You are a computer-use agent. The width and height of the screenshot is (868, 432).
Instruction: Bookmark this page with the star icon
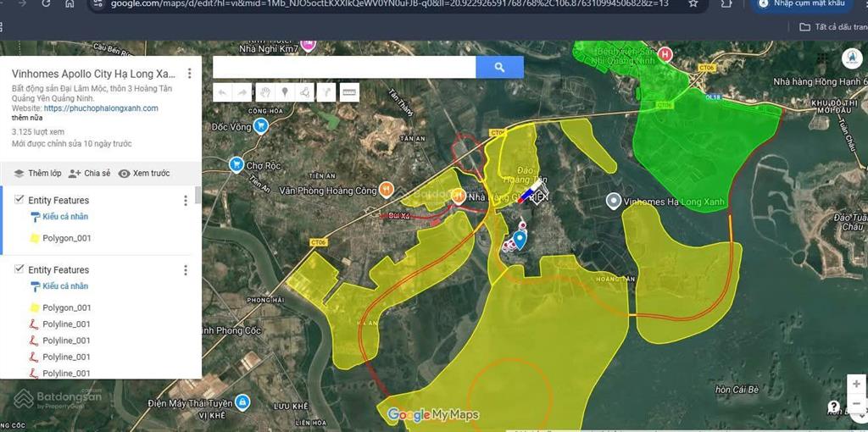[693, 3]
